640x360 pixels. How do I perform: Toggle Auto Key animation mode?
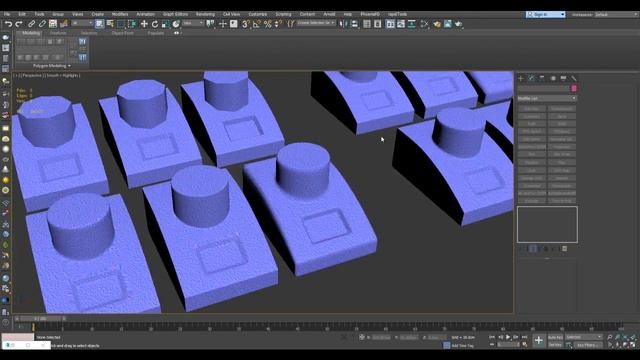555,337
